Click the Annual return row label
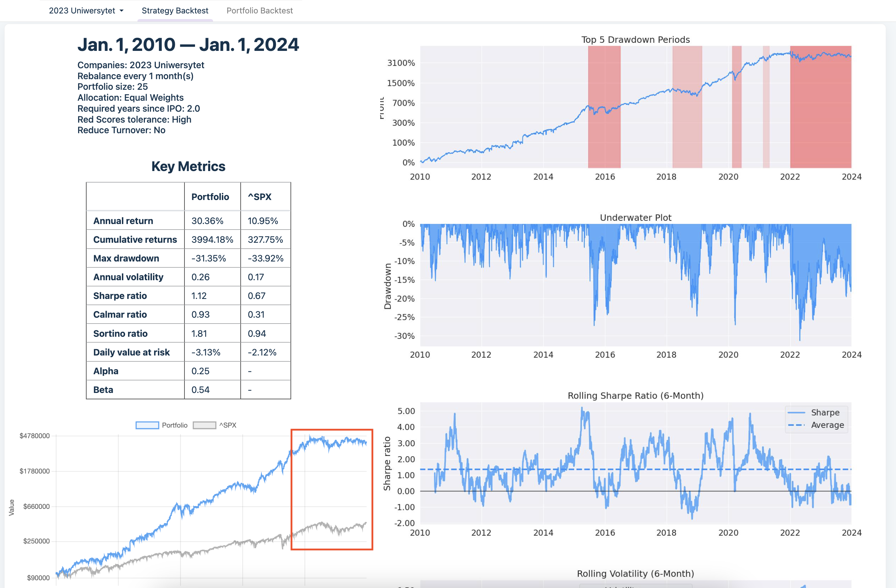This screenshot has height=588, width=896. [x=123, y=220]
